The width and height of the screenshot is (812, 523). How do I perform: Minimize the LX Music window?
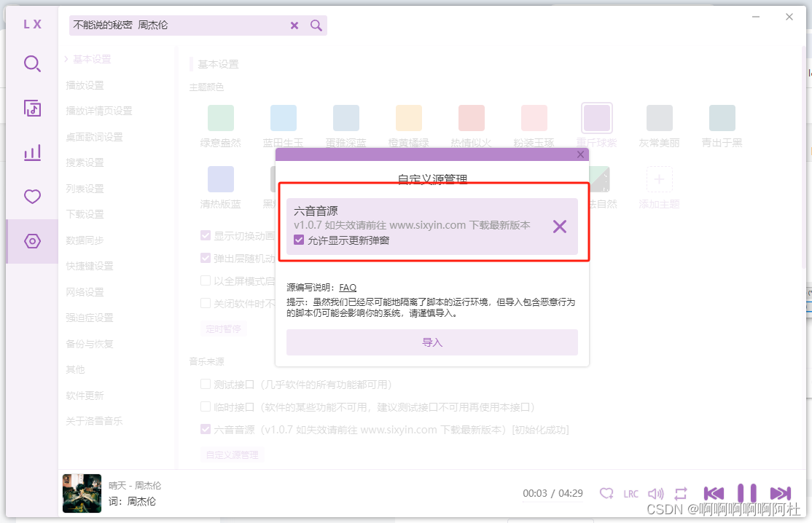pyautogui.click(x=756, y=17)
